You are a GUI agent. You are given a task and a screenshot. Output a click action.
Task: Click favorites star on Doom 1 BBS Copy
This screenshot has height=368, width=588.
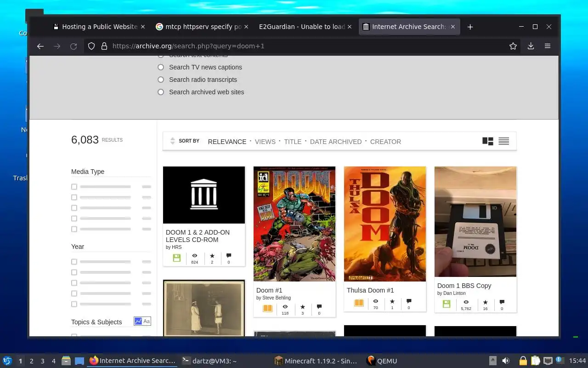pos(485,302)
